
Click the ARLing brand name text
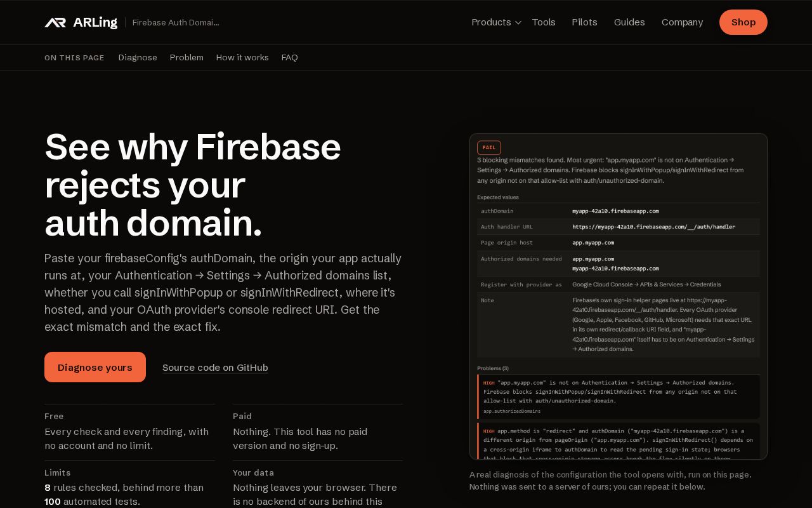[95, 22]
